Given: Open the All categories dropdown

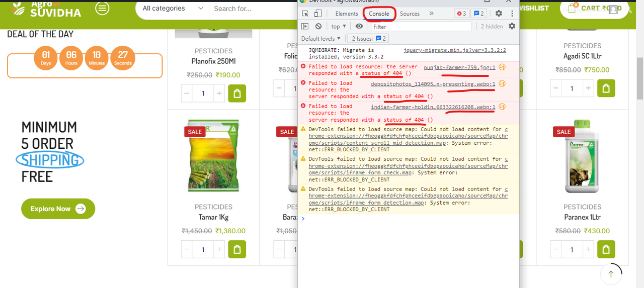Looking at the screenshot, I should pos(173,9).
